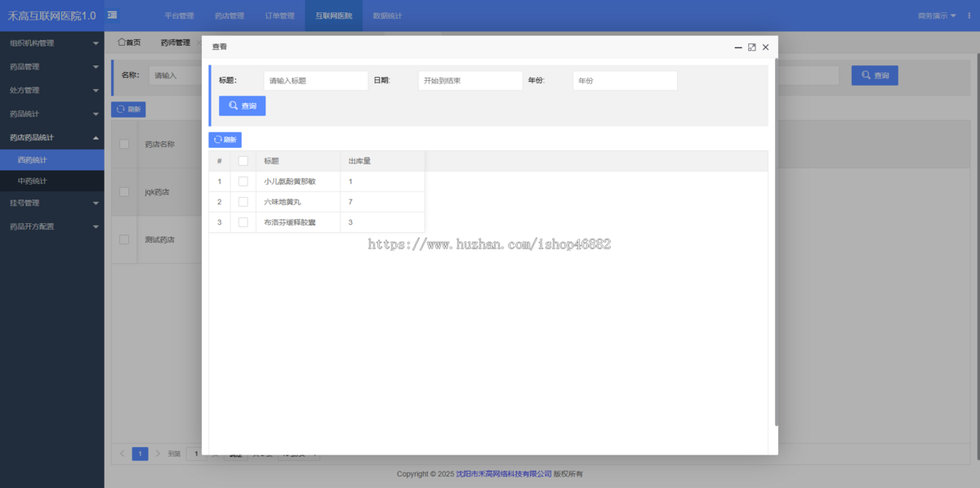Check the 测试药店 row checkbox
Screen dimensions: 980x488
pos(124,240)
